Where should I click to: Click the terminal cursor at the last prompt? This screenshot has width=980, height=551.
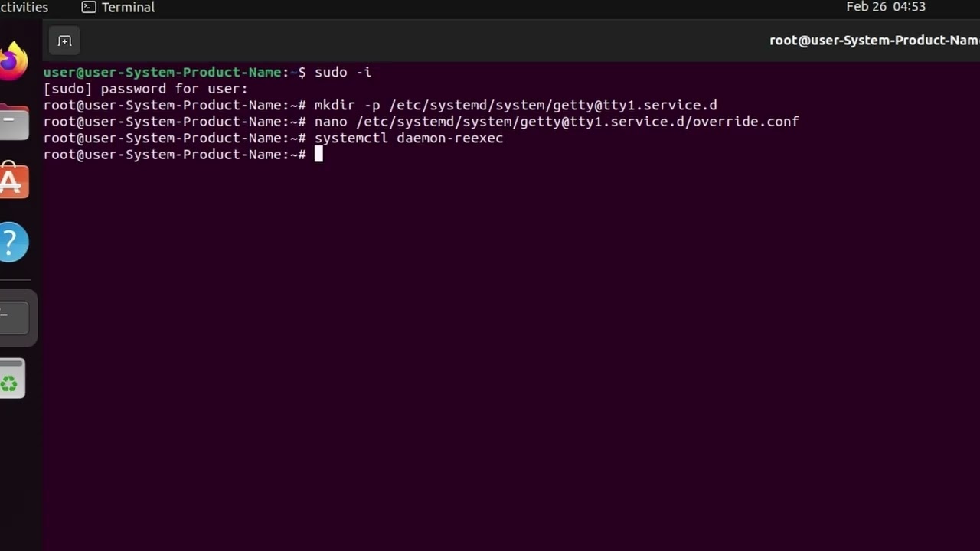[x=318, y=155]
